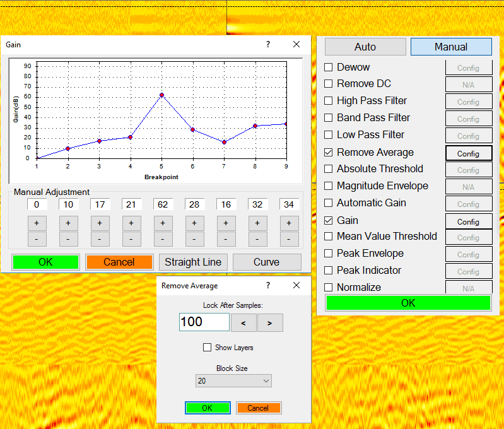The image size is (504, 429).
Task: Open Config for the Gain filter
Action: tap(468, 221)
